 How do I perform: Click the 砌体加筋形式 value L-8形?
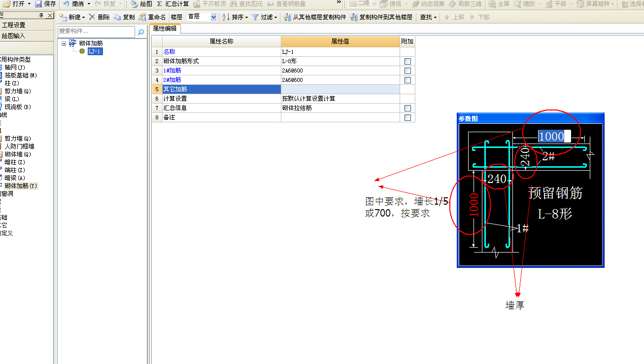click(340, 62)
